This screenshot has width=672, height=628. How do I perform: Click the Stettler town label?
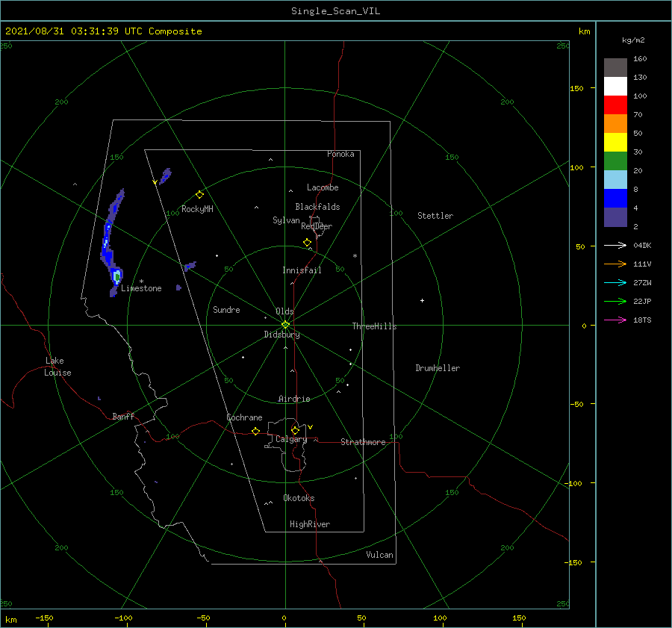coord(435,216)
